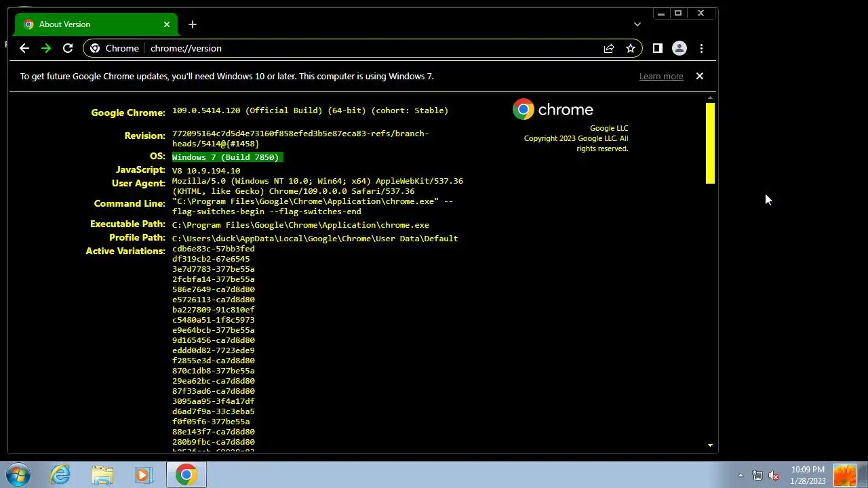Click variation d6ad7f9a-33c3eba5
Image resolution: width=868 pixels, height=488 pixels.
click(214, 411)
